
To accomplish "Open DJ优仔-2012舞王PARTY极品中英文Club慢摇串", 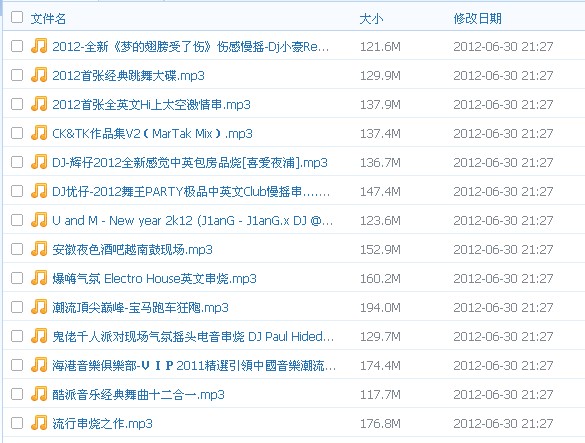I will pos(191,191).
